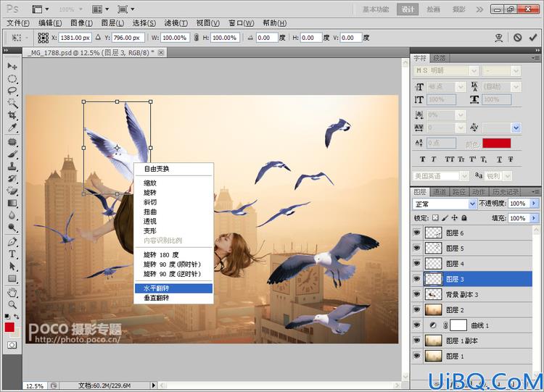Switch to the 基本功能 workspace
The width and height of the screenshot is (544, 392).
[376, 9]
